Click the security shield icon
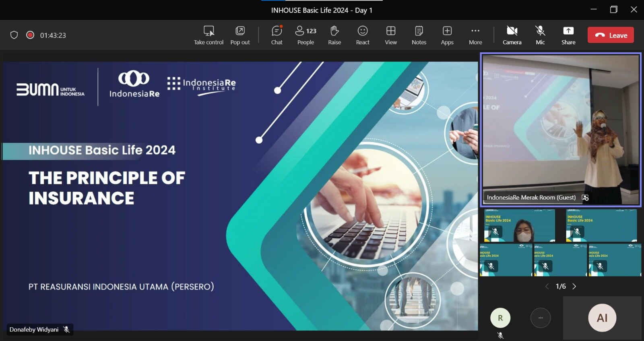The width and height of the screenshot is (644, 341). pyautogui.click(x=14, y=35)
